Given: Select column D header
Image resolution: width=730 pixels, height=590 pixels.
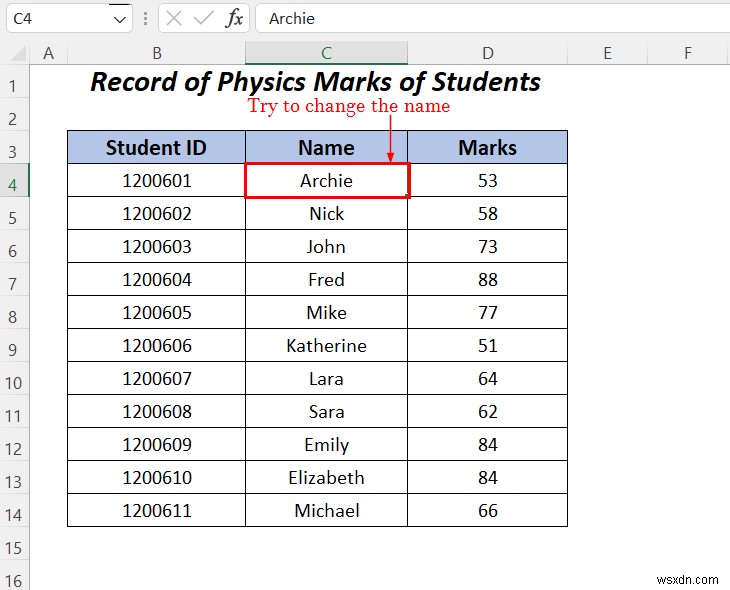Looking at the screenshot, I should (487, 53).
